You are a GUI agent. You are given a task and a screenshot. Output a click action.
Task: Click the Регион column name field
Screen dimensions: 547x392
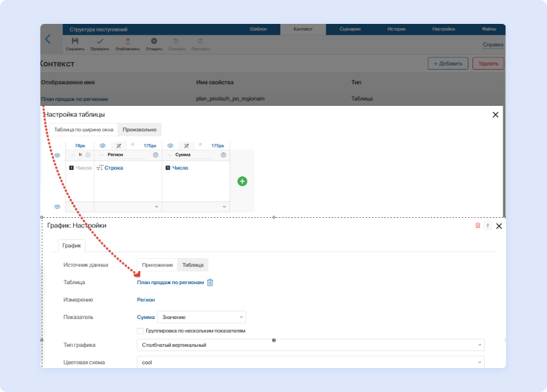124,156
